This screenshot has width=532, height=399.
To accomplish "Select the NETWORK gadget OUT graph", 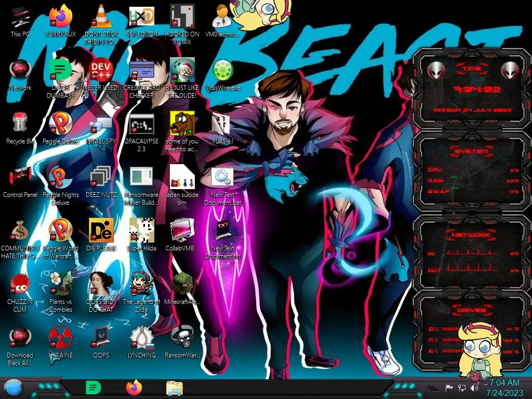I will [472, 268].
